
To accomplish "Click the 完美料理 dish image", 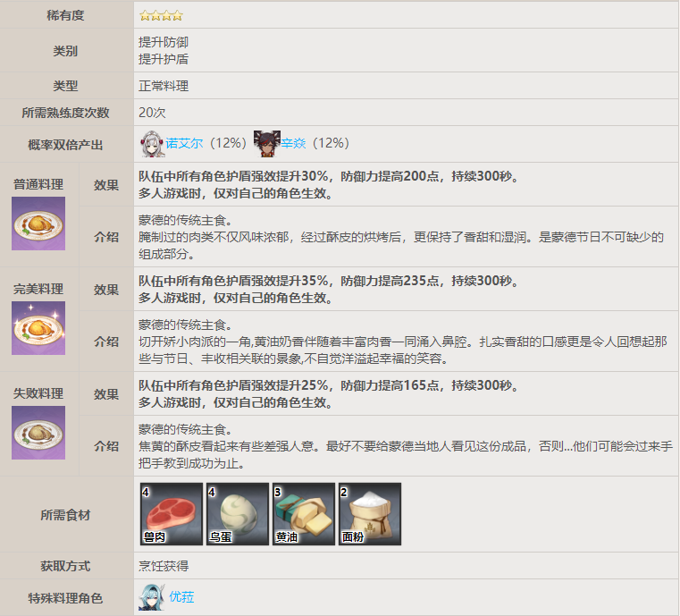I will [38, 328].
